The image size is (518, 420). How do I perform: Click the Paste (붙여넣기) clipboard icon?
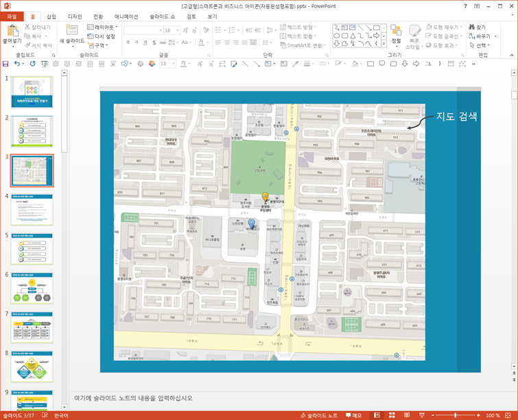coord(12,31)
